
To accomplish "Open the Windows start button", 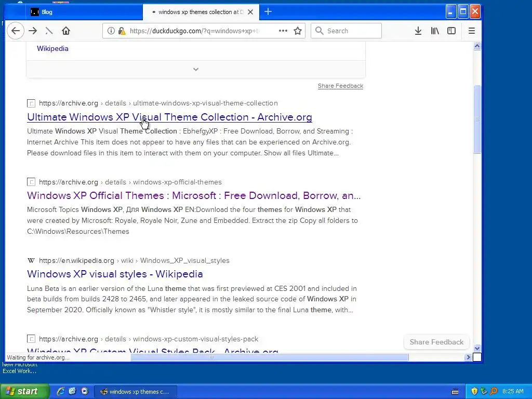I will [24, 391].
